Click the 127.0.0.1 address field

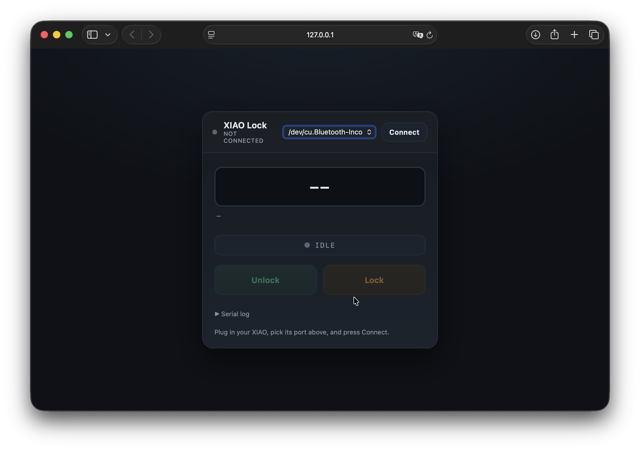pyautogui.click(x=320, y=35)
